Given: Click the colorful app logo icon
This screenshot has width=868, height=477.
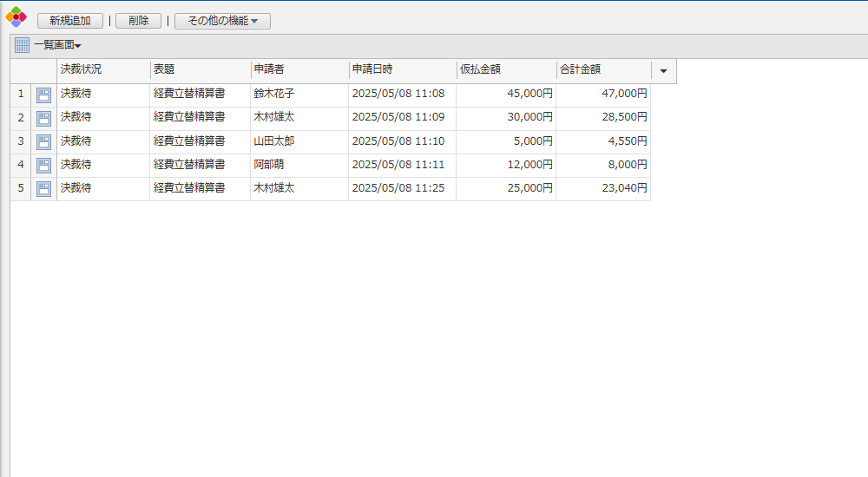Looking at the screenshot, I should point(16,16).
